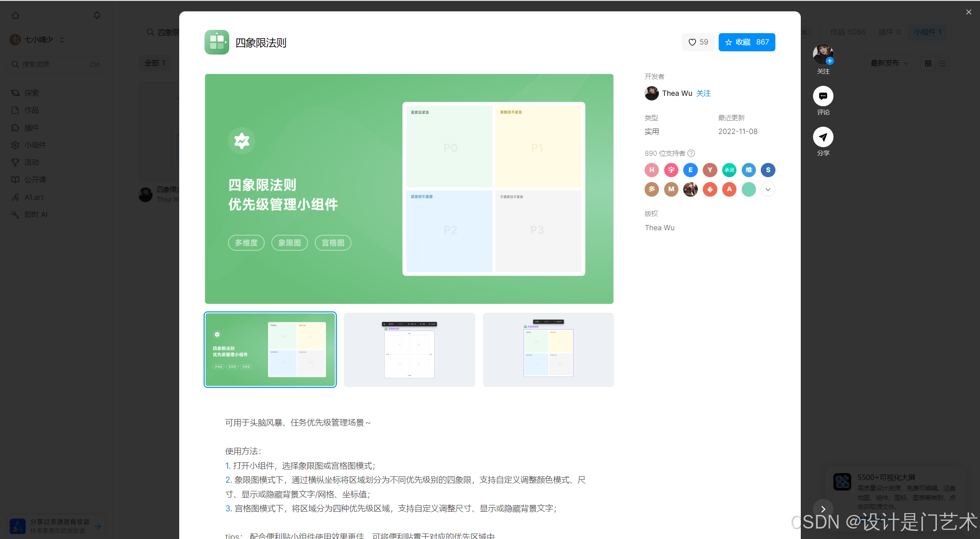
Task: Click the home icon in sidebar
Action: [x=15, y=15]
